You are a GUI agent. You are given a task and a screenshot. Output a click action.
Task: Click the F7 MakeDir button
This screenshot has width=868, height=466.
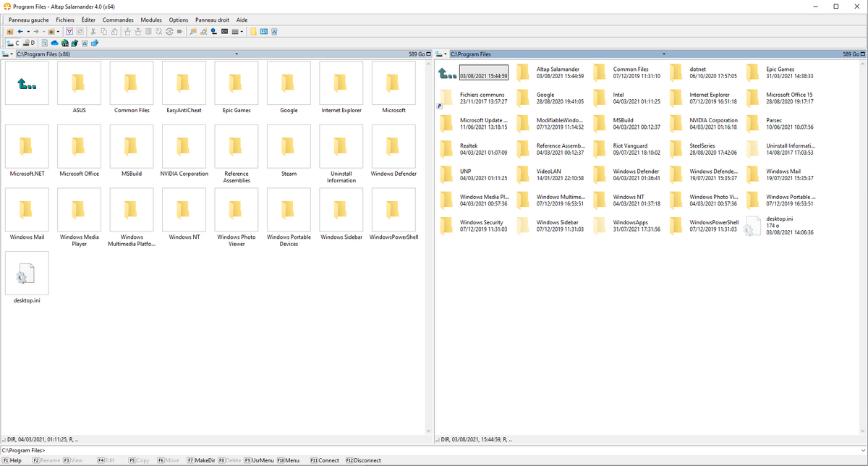tap(201, 460)
